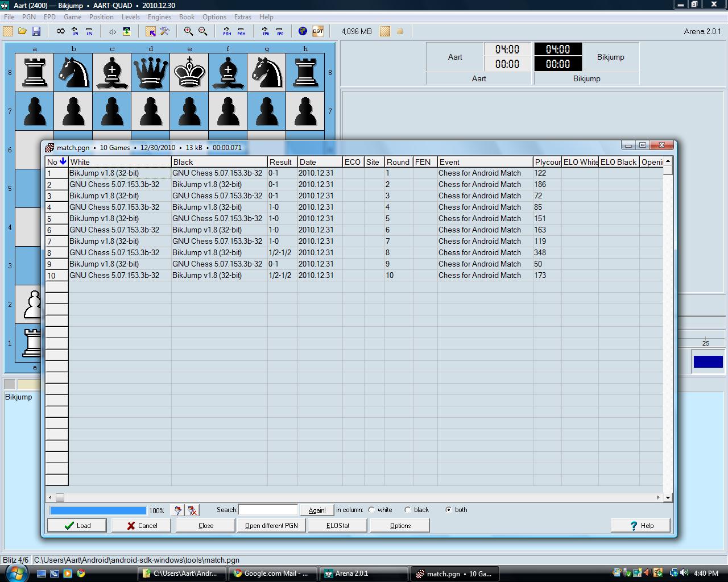This screenshot has width=728, height=582.
Task: Click the minus PGN toolbar icon
Action: point(241,31)
